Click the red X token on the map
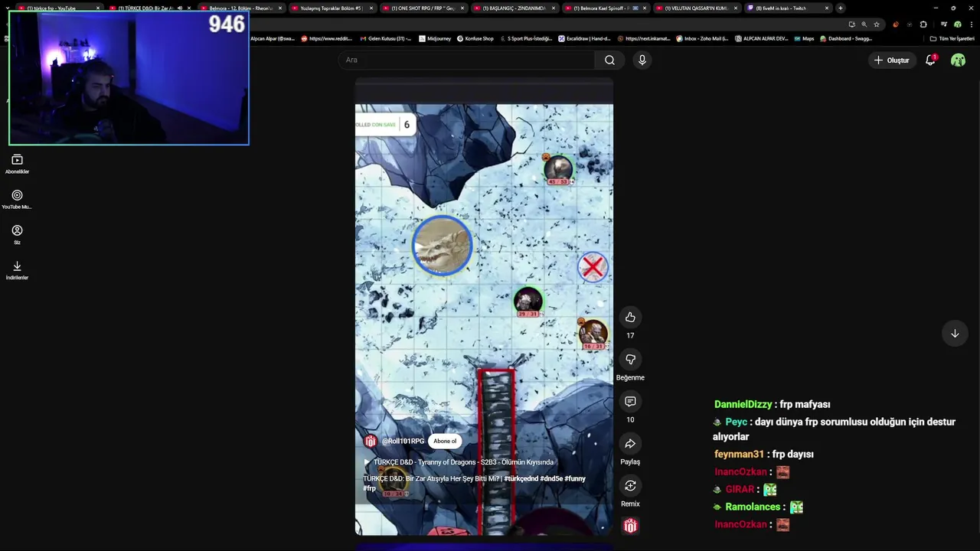Image resolution: width=980 pixels, height=551 pixels. [593, 267]
